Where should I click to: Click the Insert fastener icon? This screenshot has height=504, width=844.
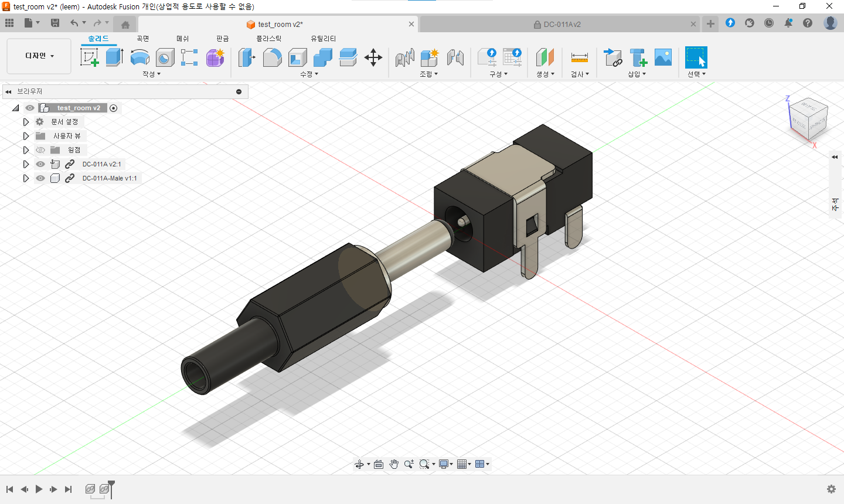(x=638, y=57)
